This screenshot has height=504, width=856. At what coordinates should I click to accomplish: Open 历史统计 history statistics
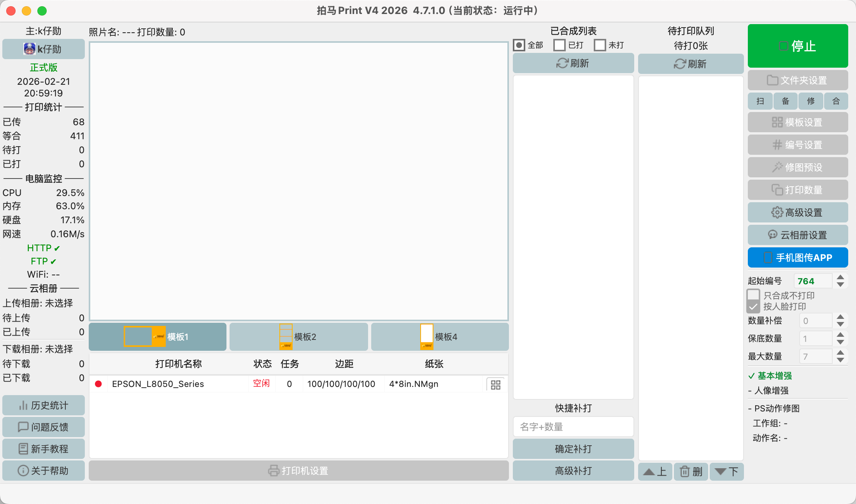coord(44,406)
